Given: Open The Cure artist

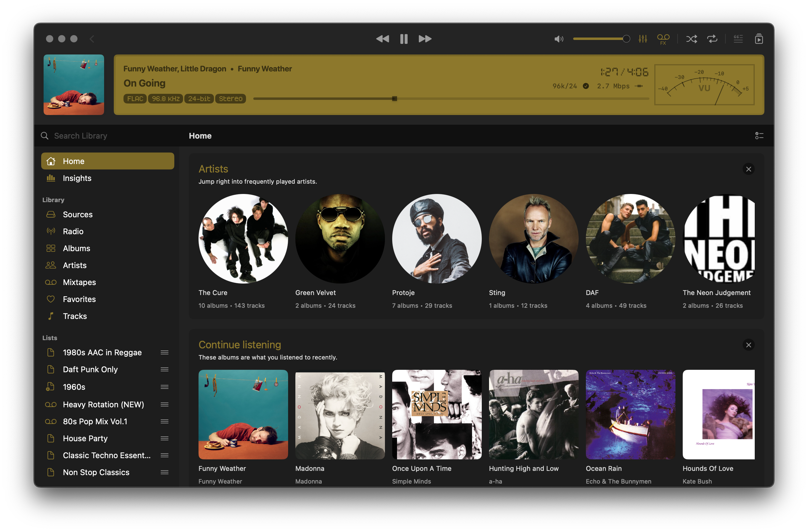Looking at the screenshot, I should click(x=243, y=239).
